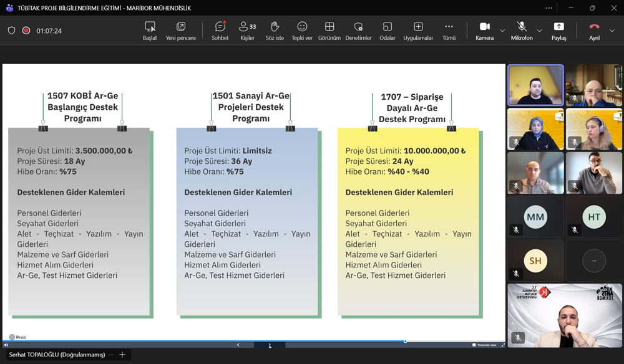624x364 pixels.
Task: Expand the Mikrofon options arrow
Action: pyautogui.click(x=540, y=31)
